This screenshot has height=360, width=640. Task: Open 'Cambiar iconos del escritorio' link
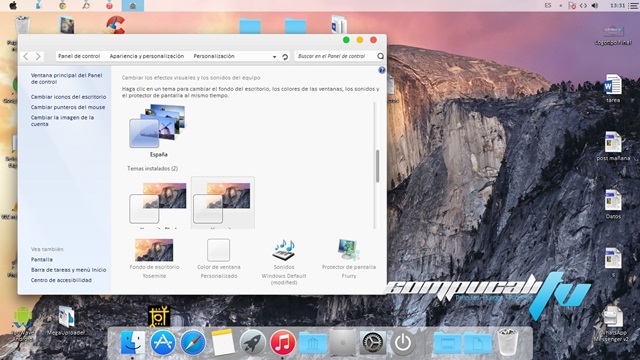(68, 97)
